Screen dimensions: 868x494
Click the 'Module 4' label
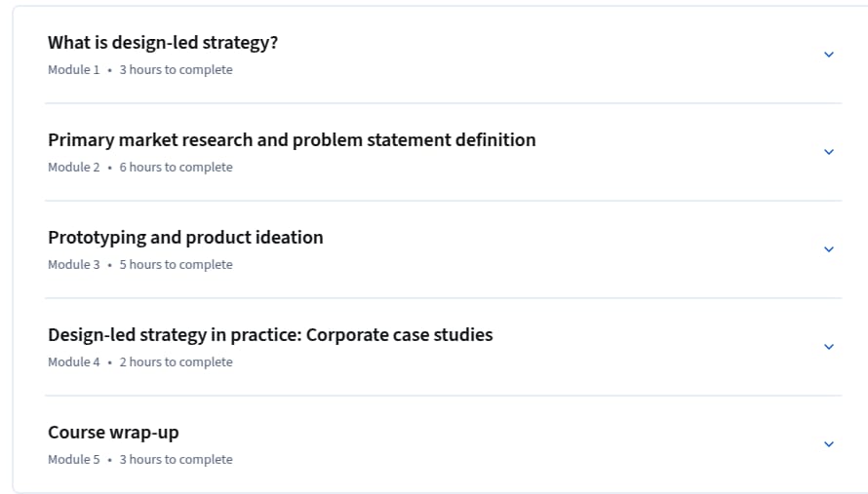73,361
